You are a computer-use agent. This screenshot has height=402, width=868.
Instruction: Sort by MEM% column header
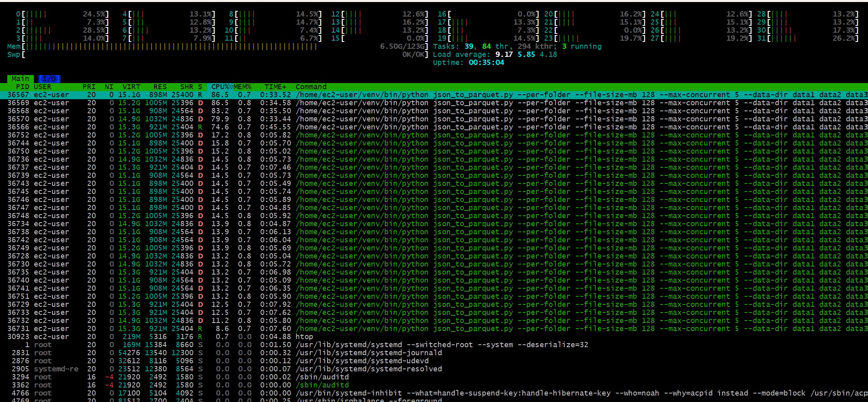(x=242, y=87)
